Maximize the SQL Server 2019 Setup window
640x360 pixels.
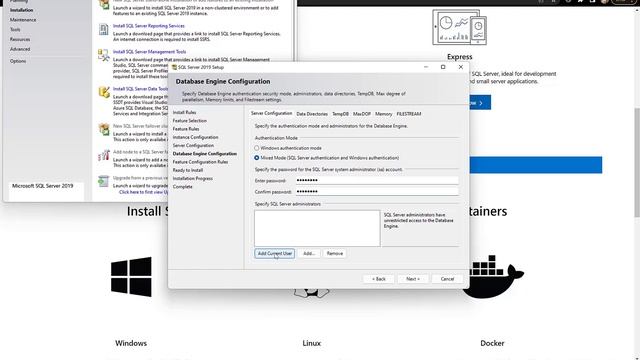[x=443, y=67]
